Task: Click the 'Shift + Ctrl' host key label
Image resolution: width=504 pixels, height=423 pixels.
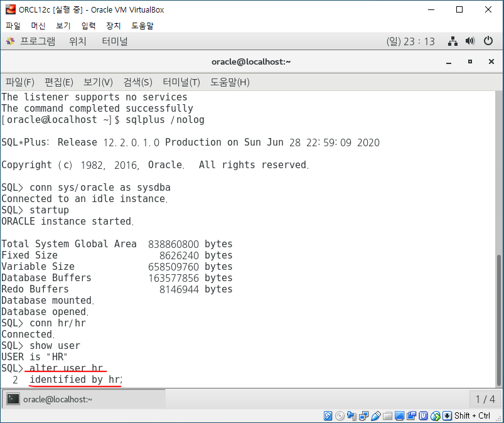Action: tap(472, 415)
